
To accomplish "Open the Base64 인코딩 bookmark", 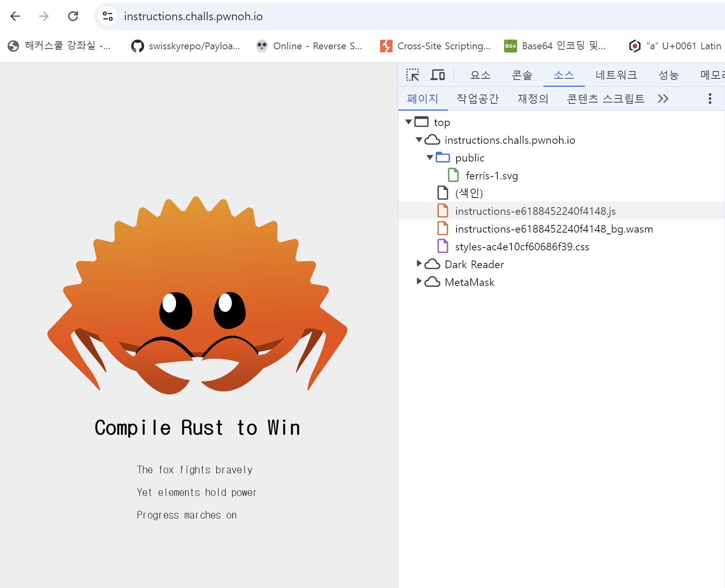I will (x=555, y=46).
